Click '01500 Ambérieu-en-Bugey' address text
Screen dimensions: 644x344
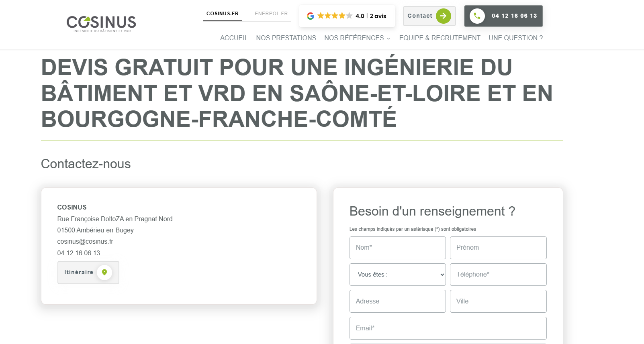[x=96, y=230]
